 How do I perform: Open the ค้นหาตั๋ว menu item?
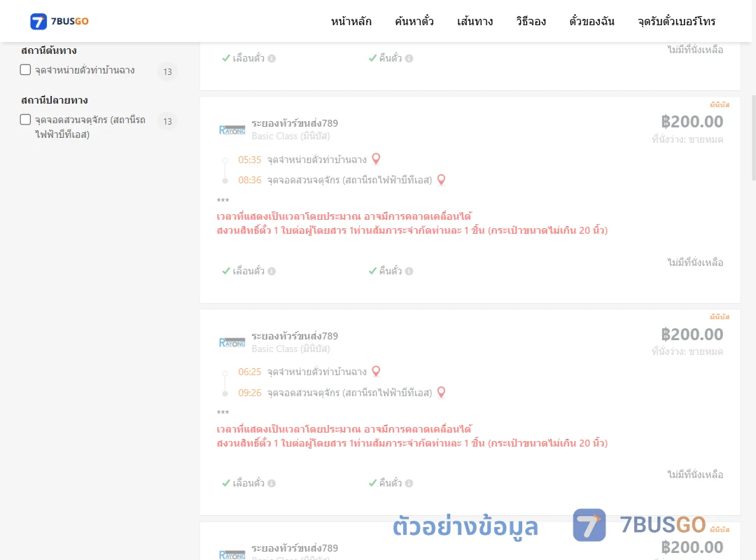[x=414, y=21]
